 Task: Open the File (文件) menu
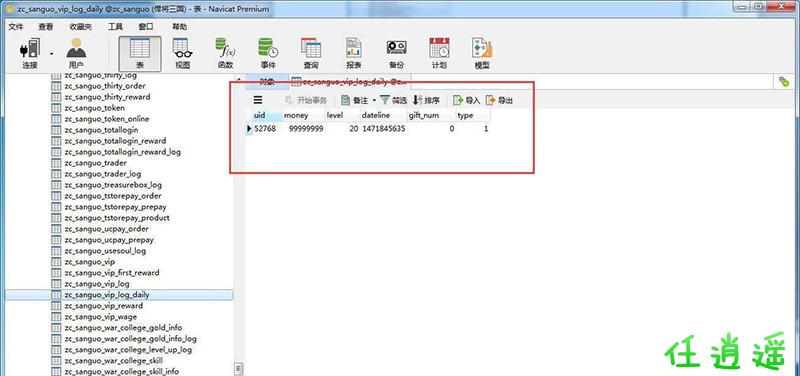click(16, 27)
